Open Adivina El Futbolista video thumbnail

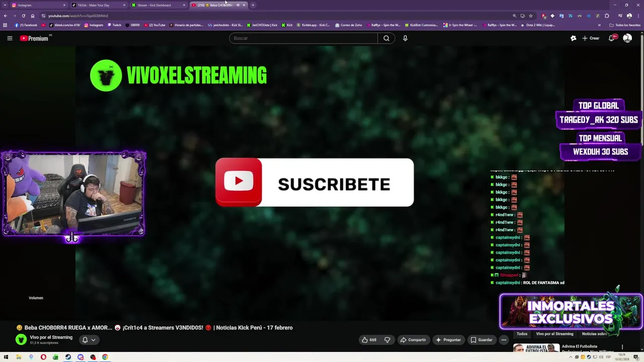(536, 348)
